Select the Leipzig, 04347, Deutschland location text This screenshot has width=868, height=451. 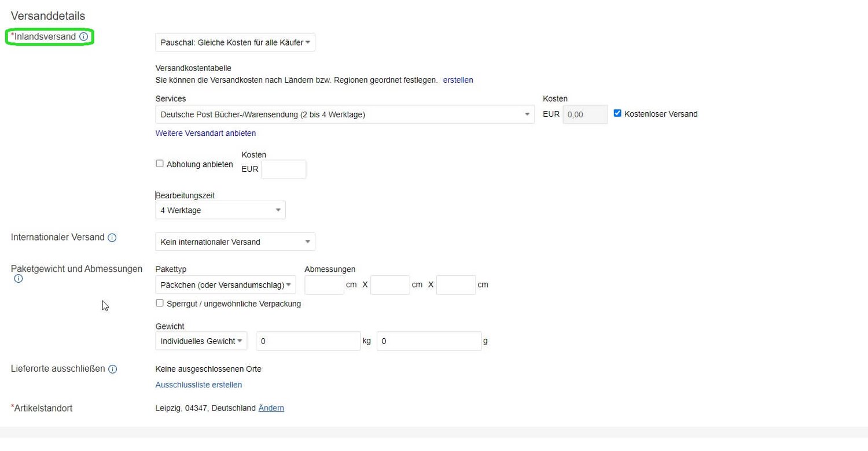click(x=205, y=408)
